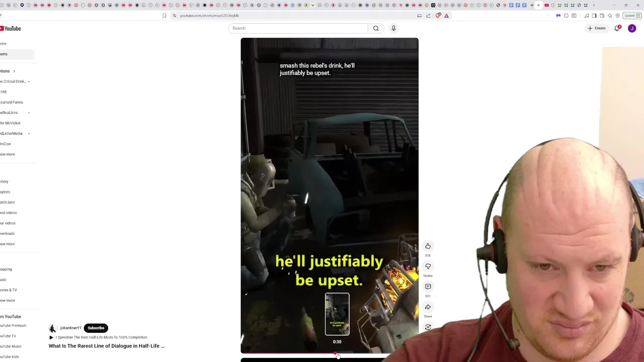Open Brave Shields lion icon

click(438, 16)
